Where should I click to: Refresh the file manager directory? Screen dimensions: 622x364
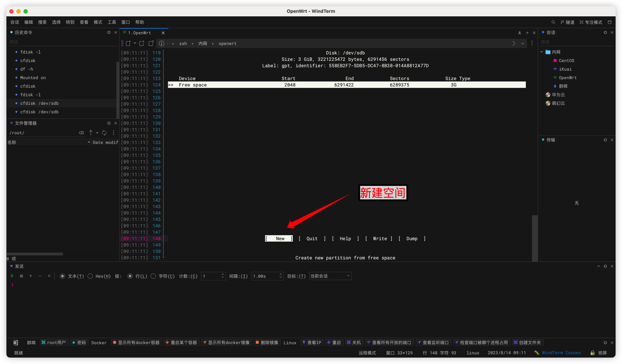pyautogui.click(x=104, y=133)
